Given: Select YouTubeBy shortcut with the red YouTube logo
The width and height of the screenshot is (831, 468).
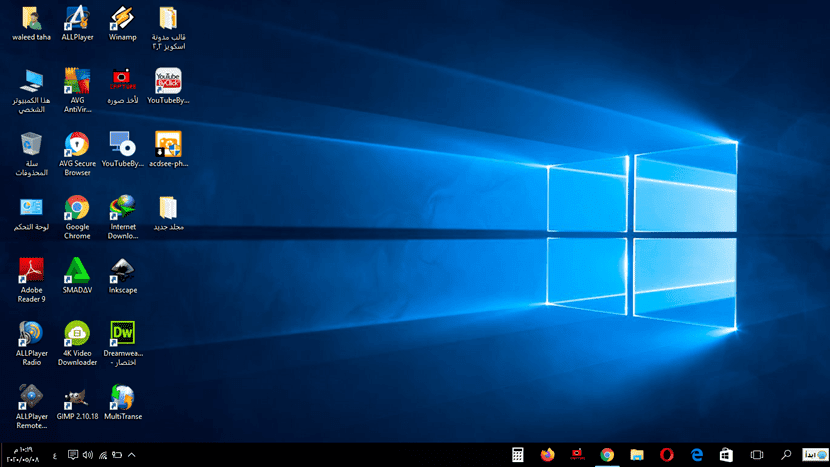Looking at the screenshot, I should click(168, 86).
